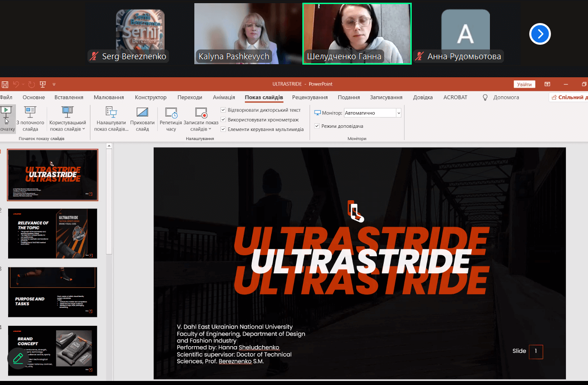Click the Start From Beginning quick access icon
Viewport: 588px width, 385px height.
tap(43, 84)
